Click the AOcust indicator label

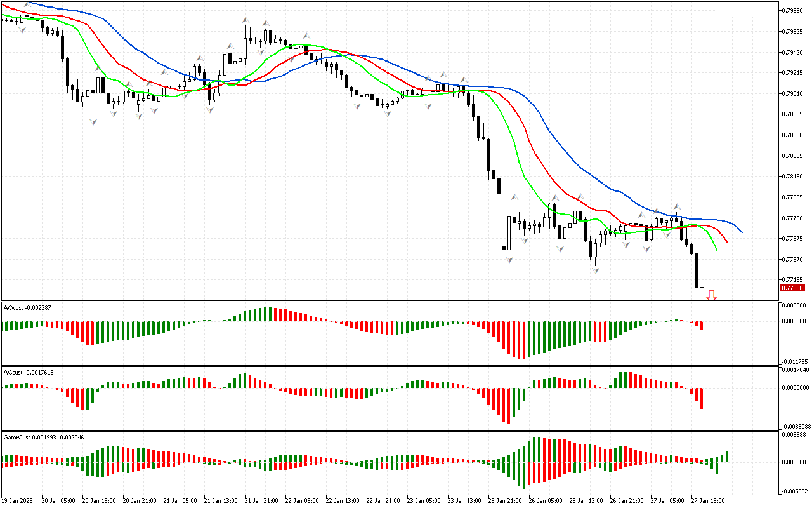click(x=27, y=308)
